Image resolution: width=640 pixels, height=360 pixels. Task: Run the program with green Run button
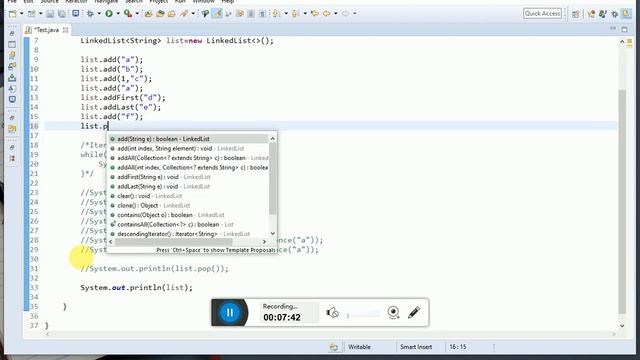click(109, 13)
